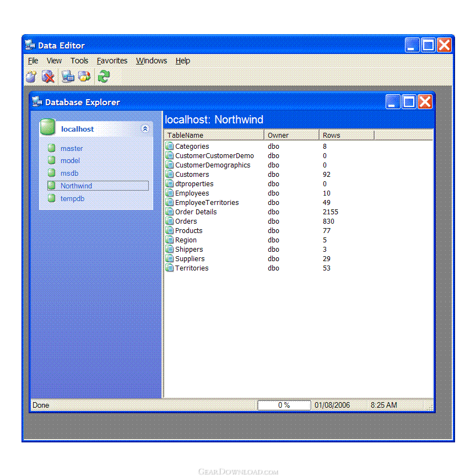Click the dtproperties table icon
This screenshot has height=476, width=476.
click(x=169, y=183)
